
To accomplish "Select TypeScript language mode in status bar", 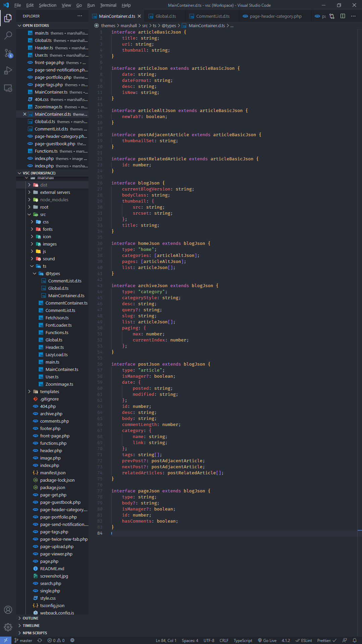I will (243, 640).
